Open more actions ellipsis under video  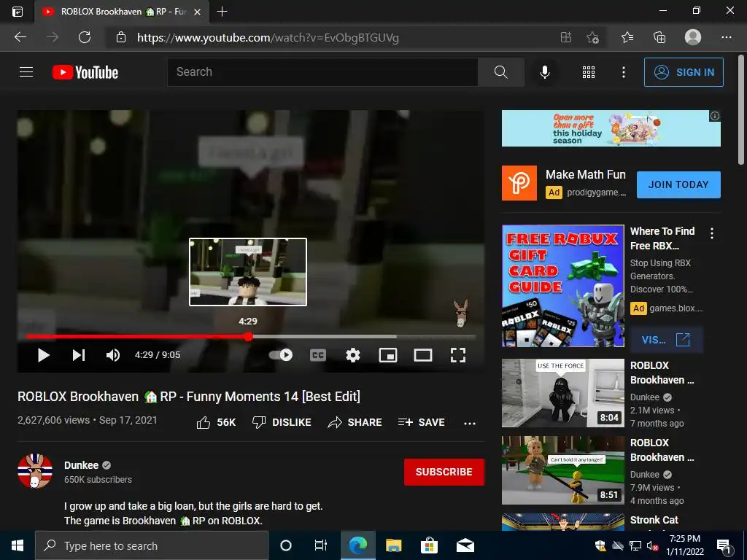[470, 424]
